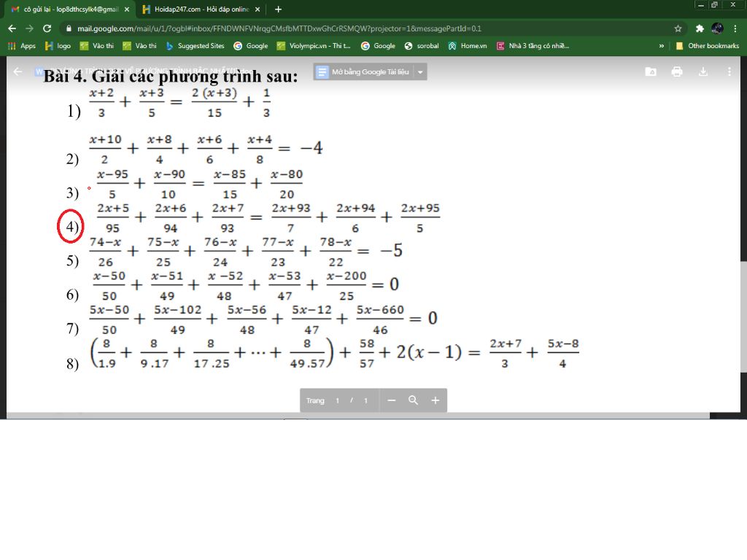The image size is (747, 560).
Task: Open the 'logo' bookmark
Action: click(x=58, y=46)
